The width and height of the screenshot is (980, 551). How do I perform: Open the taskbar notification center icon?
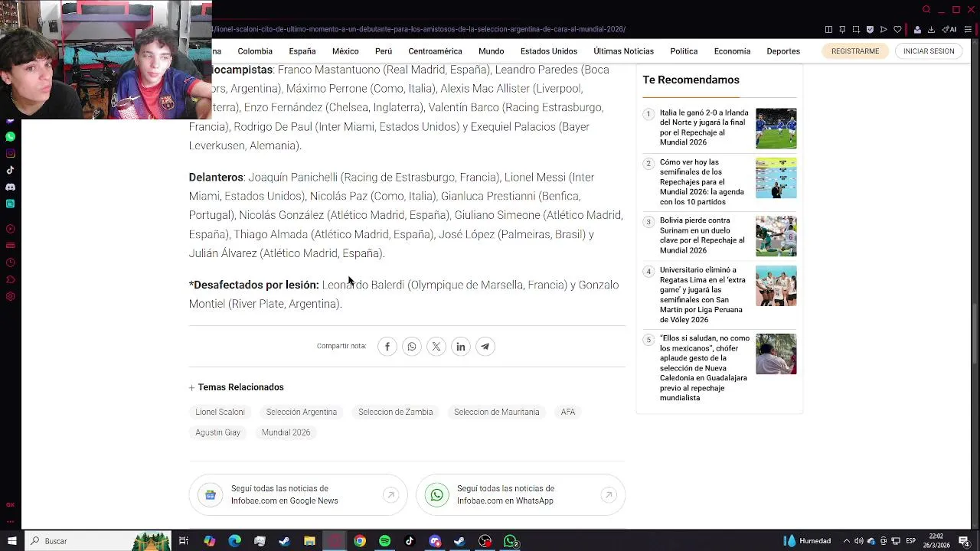(964, 541)
